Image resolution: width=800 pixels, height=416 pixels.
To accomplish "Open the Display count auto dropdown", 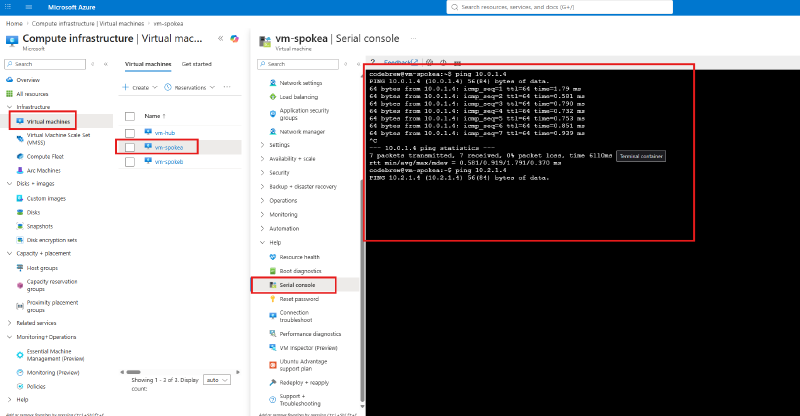I will [217, 380].
